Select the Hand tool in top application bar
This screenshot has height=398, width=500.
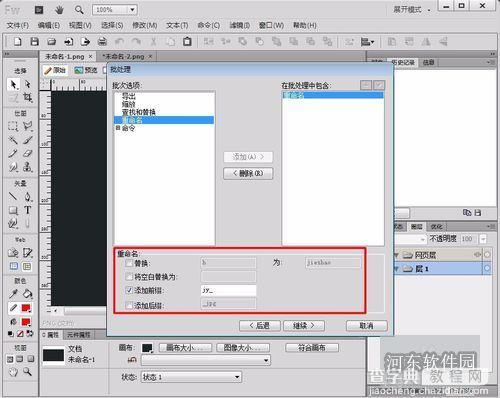pos(59,10)
